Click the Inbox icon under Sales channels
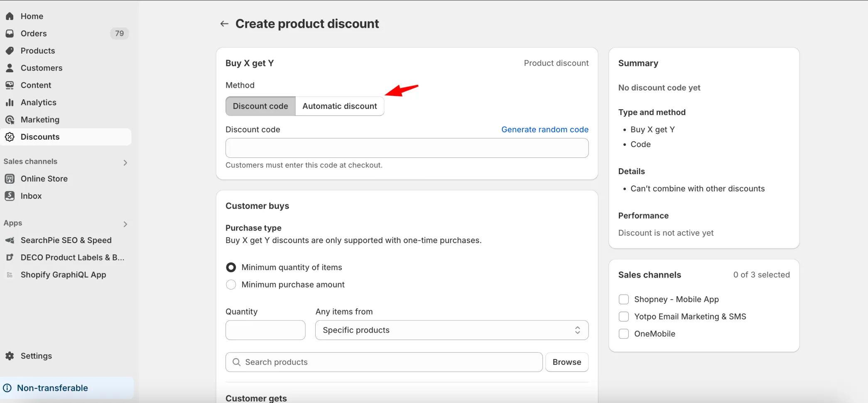Image resolution: width=868 pixels, height=403 pixels. click(x=10, y=196)
